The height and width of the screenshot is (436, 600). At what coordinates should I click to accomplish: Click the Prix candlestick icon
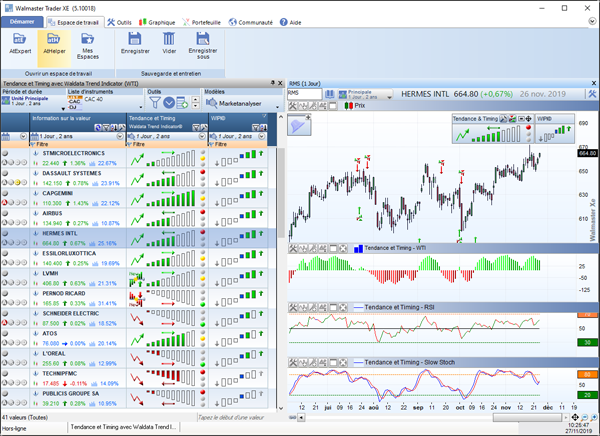(348, 106)
